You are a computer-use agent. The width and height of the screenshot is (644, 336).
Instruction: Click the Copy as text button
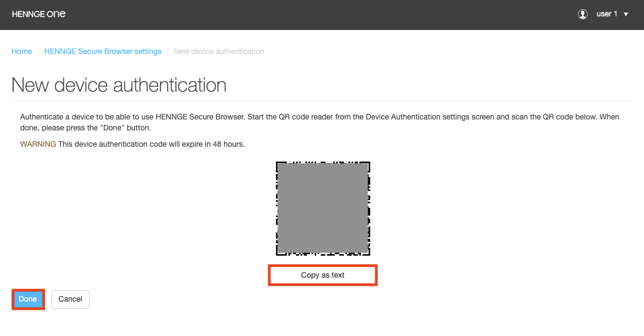click(323, 275)
